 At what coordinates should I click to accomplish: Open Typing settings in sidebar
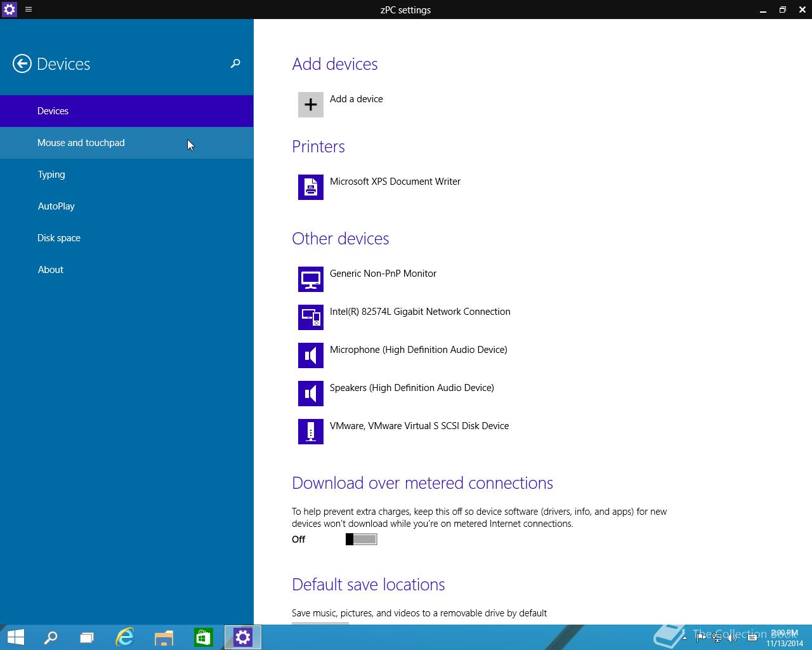(127, 175)
